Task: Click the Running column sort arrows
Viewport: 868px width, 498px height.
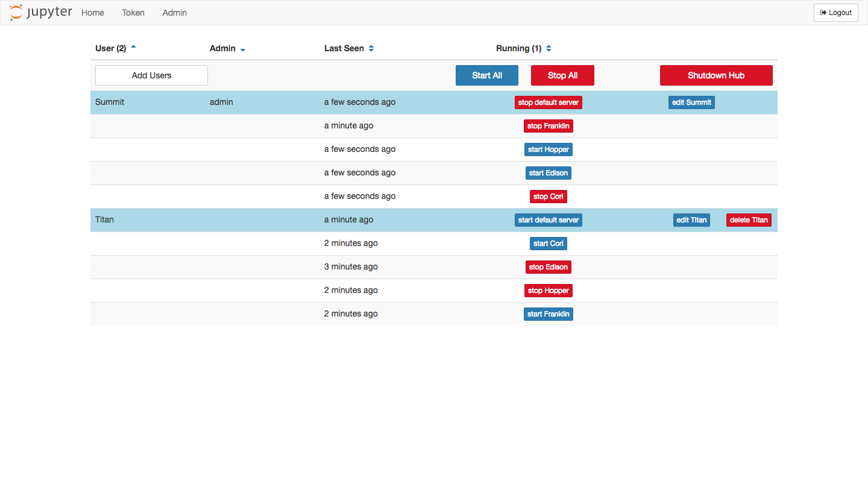Action: [x=547, y=48]
